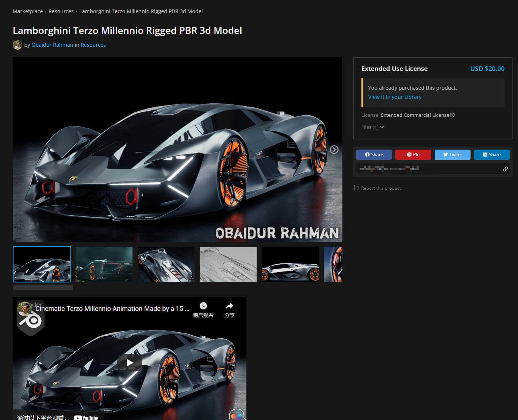
Task: Open the Marketplace breadcrumb link
Action: click(x=28, y=11)
